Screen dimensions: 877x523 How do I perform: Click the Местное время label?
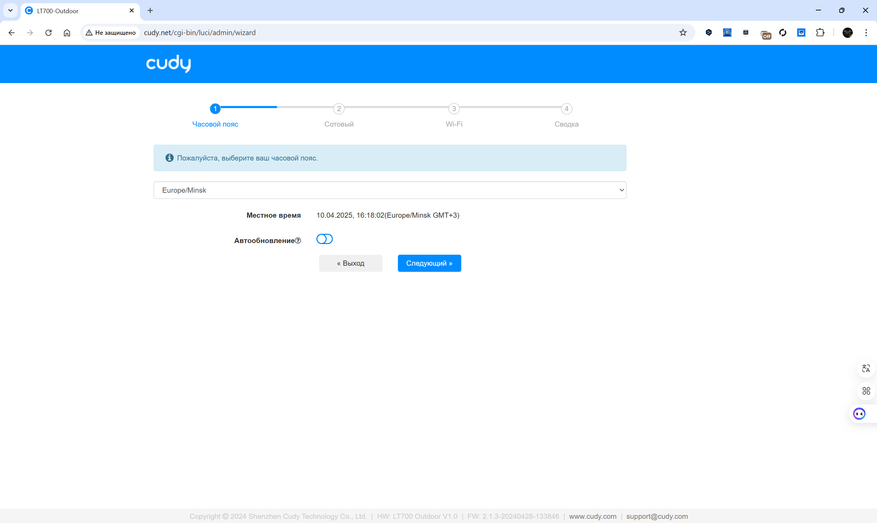pyautogui.click(x=274, y=215)
